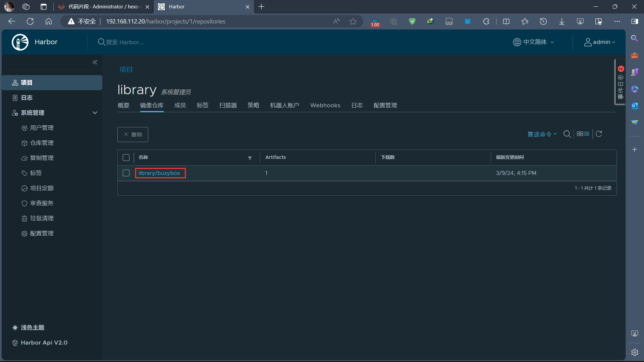This screenshot has height=362, width=644.
Task: Refresh the repository list
Action: [x=599, y=134]
